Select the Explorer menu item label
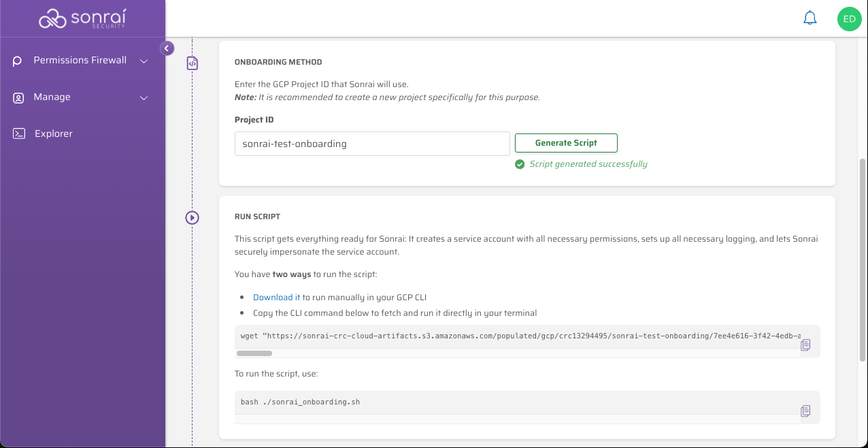 (54, 134)
